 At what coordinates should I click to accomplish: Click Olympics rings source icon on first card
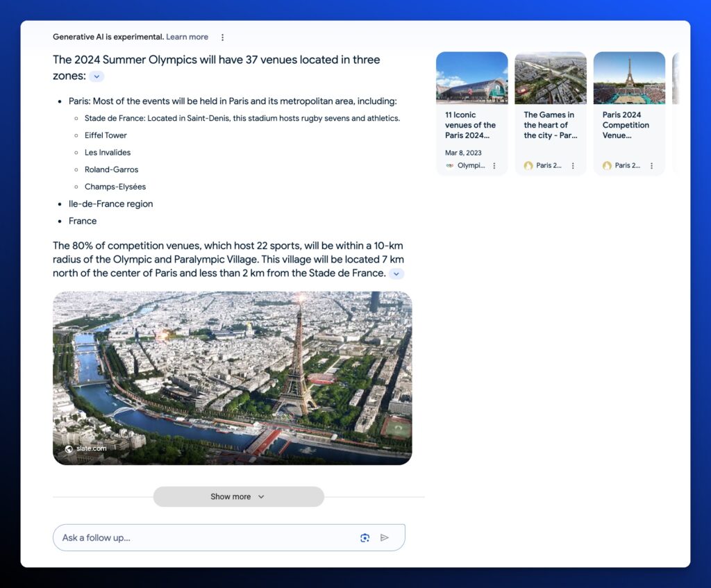[450, 166]
